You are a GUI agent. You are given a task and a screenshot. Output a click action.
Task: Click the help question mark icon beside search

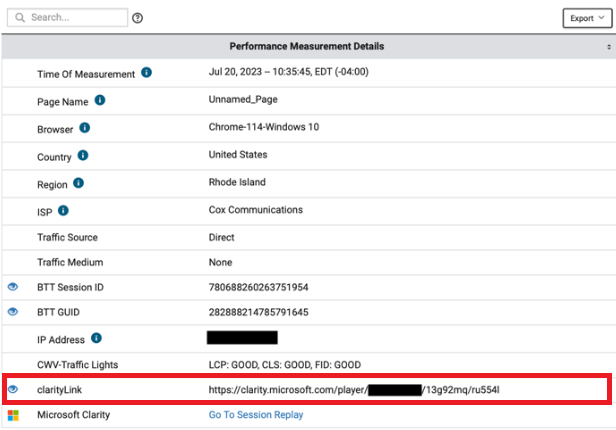coord(138,18)
